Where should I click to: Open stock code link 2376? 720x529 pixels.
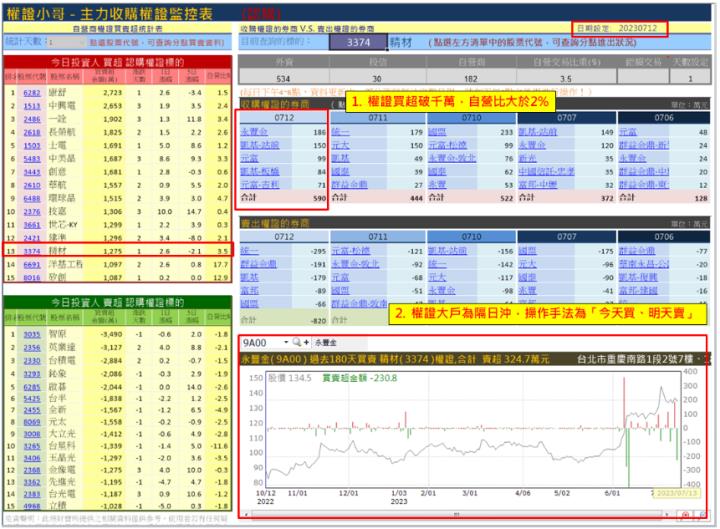pyautogui.click(x=32, y=212)
